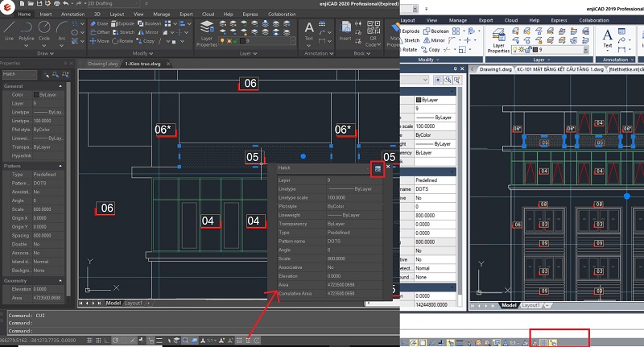Click layer 9 color swatch in layer dropdown
The width and height of the screenshot is (644, 347).
(242, 41)
